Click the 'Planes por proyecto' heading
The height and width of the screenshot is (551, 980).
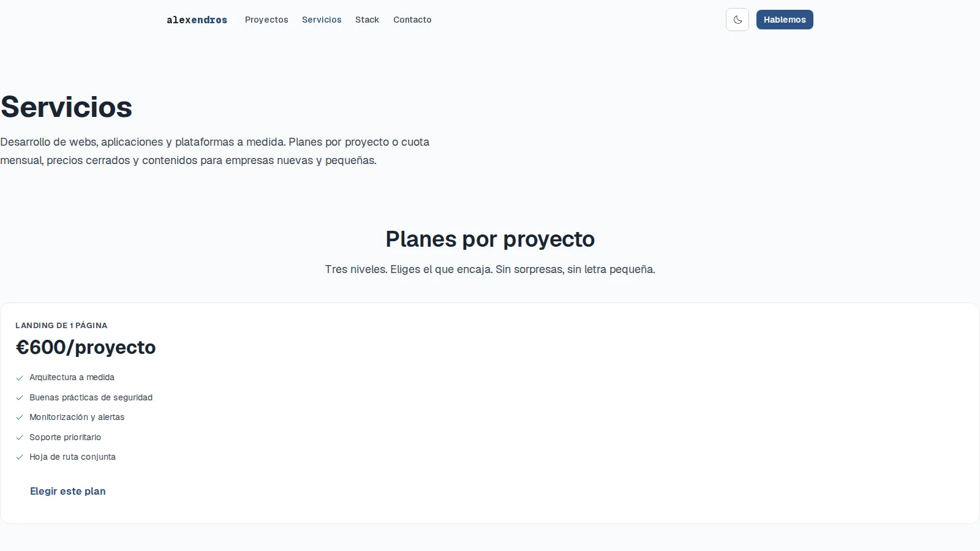[x=490, y=239]
